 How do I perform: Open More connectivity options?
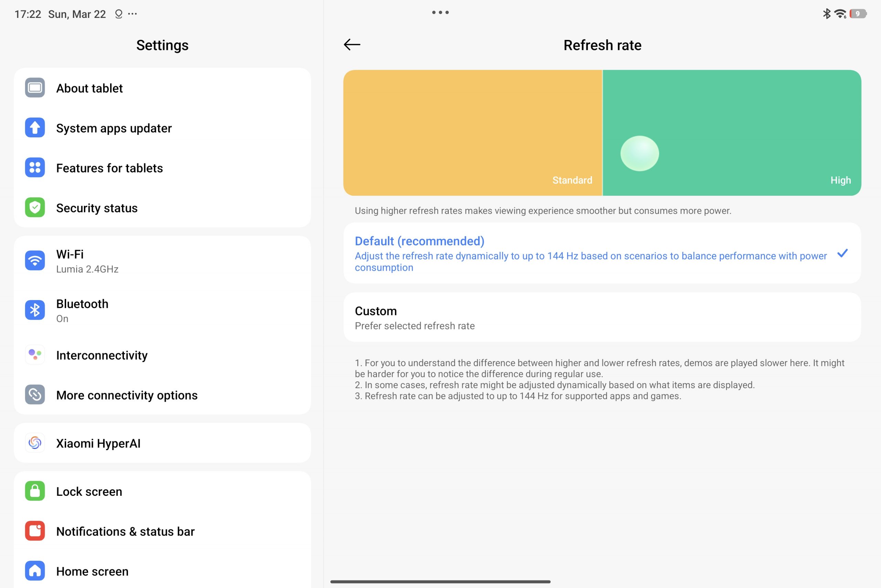(x=162, y=395)
